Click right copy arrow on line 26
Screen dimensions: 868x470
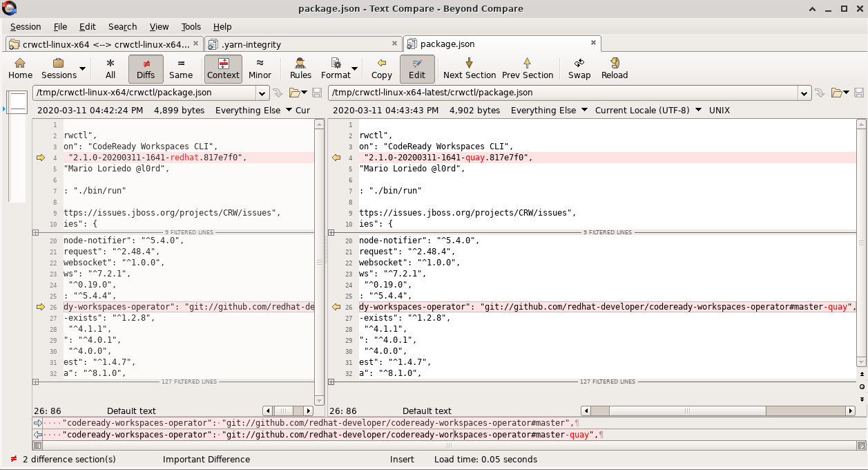337,307
